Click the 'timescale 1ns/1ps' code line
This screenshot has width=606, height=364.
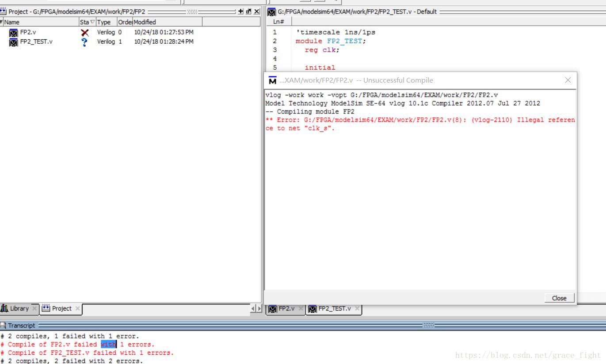(x=335, y=32)
